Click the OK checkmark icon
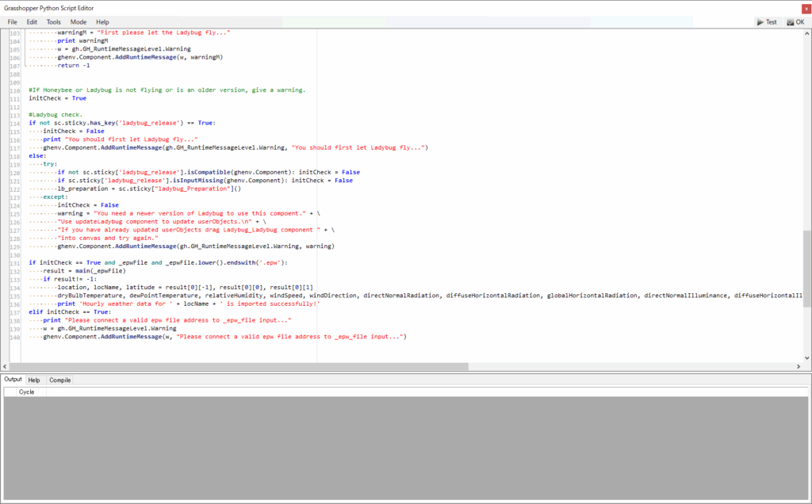 pyautogui.click(x=790, y=22)
